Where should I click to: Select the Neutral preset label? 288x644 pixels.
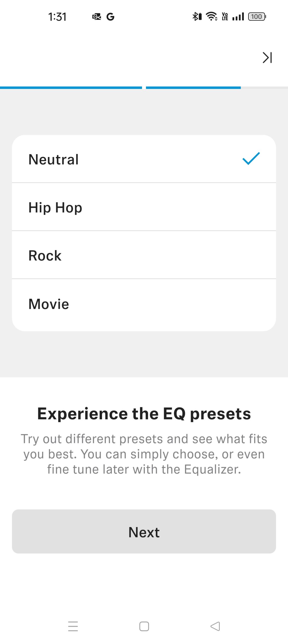tap(54, 159)
